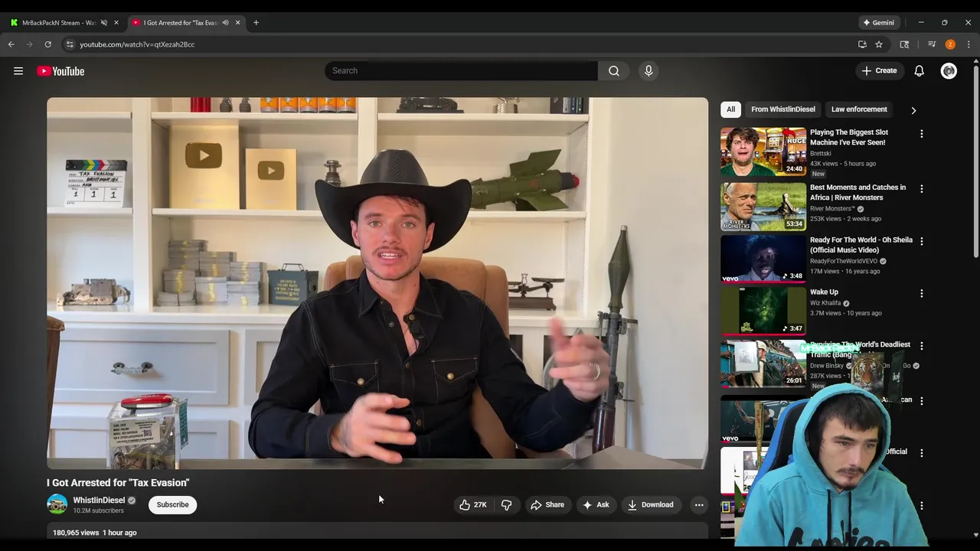The width and height of the screenshot is (980, 551).
Task: Reload the current page
Action: 48,44
